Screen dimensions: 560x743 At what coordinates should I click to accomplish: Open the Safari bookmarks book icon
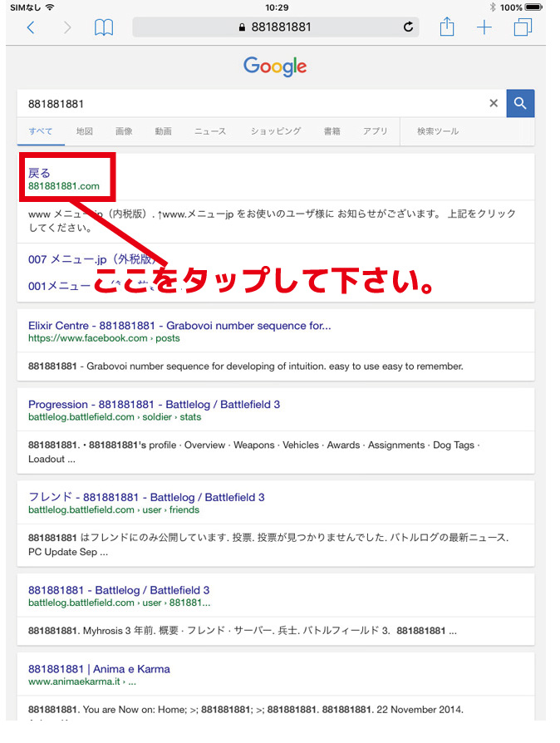click(103, 27)
